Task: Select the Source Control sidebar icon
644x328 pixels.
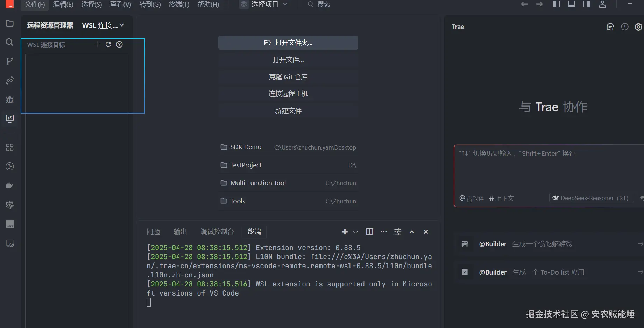Action: point(9,61)
